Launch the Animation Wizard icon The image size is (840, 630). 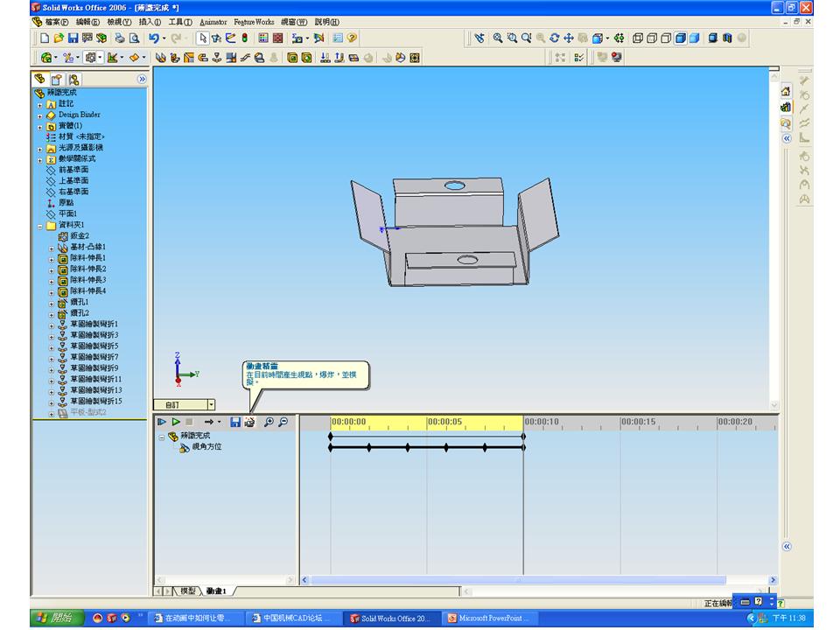coord(249,422)
